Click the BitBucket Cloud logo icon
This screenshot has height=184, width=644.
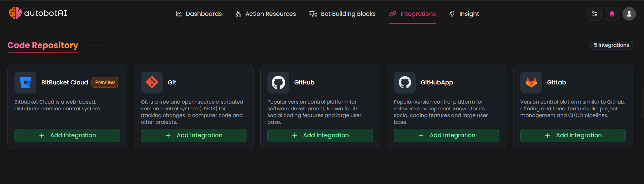click(25, 82)
